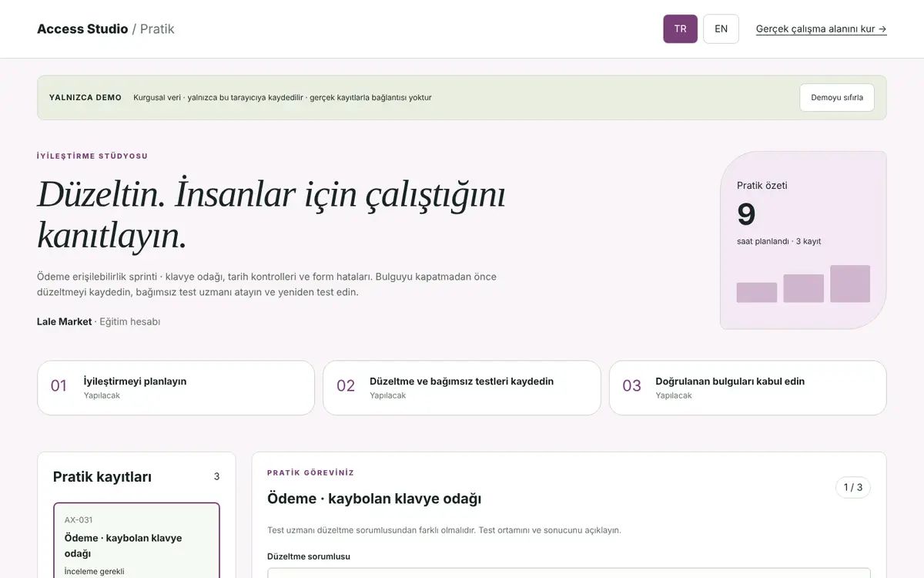Click the Düzeltme sorumlusu input field

569,573
